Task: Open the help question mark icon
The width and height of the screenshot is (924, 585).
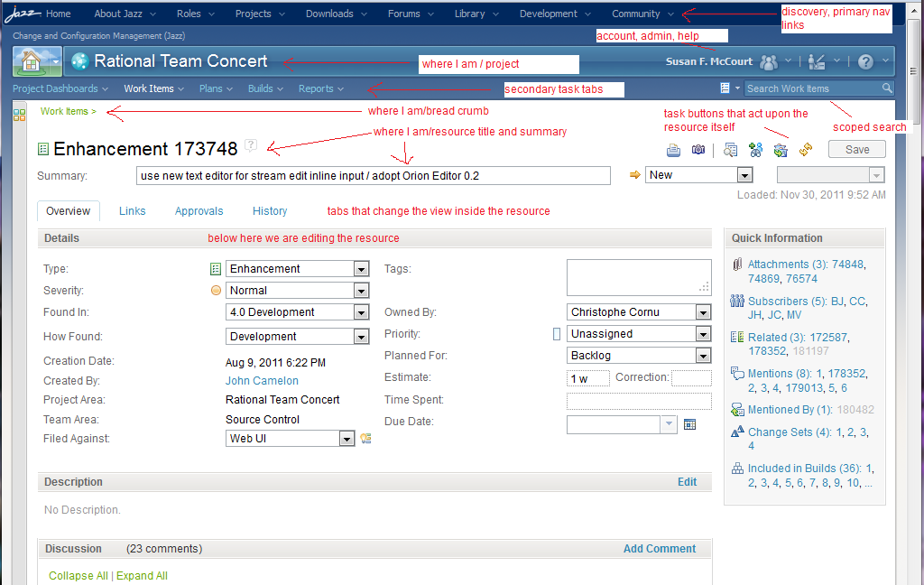Action: click(x=865, y=61)
